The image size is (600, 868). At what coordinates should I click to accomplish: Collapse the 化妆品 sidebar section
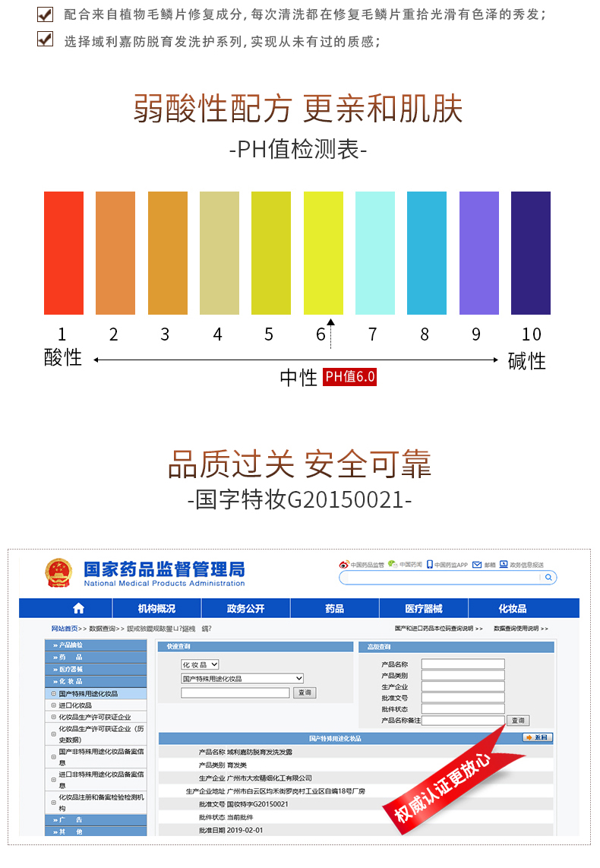tap(96, 682)
